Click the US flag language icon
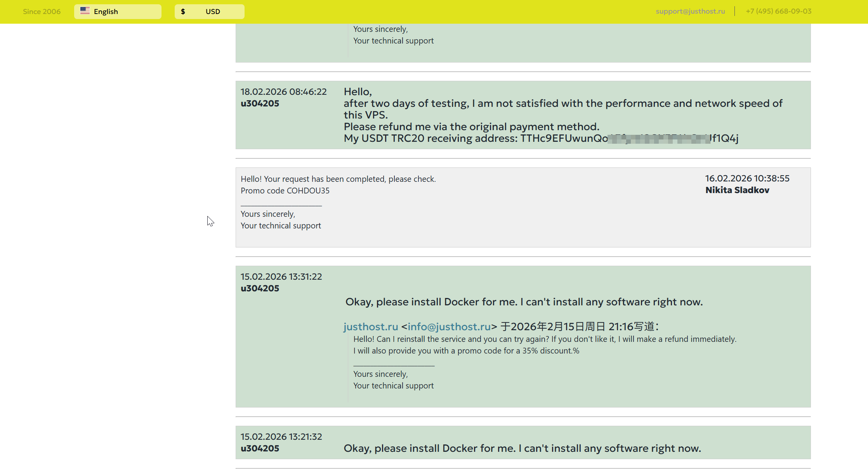Viewport: 868px width, 472px height. pyautogui.click(x=85, y=11)
